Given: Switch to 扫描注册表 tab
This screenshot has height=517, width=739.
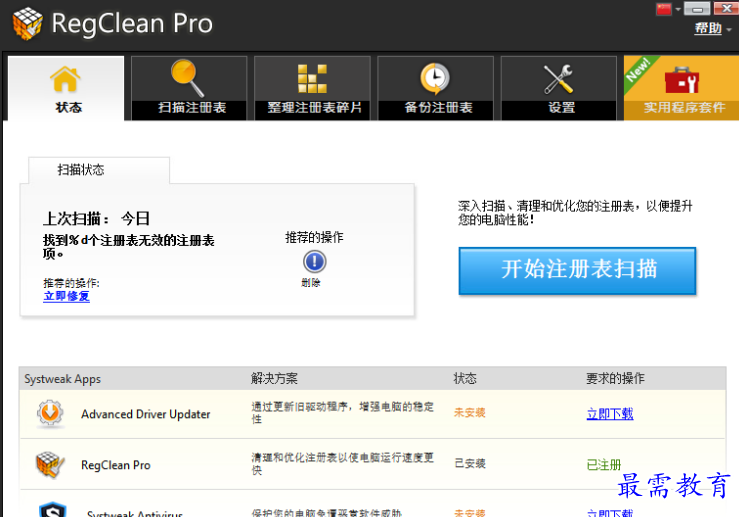Looking at the screenshot, I should (x=189, y=88).
